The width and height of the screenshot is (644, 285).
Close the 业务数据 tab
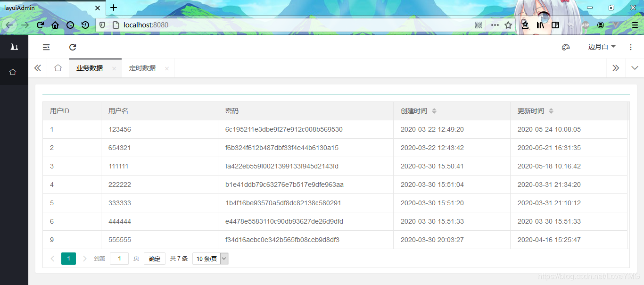114,68
